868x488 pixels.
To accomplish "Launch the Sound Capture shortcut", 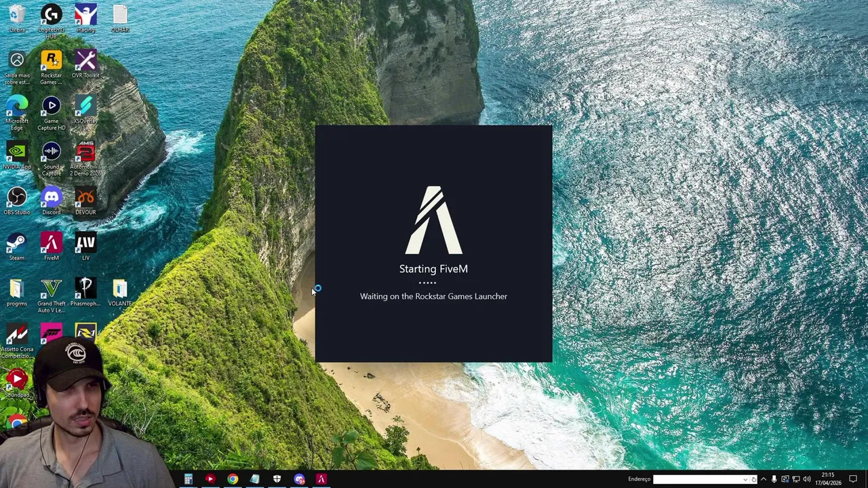I will (x=51, y=159).
